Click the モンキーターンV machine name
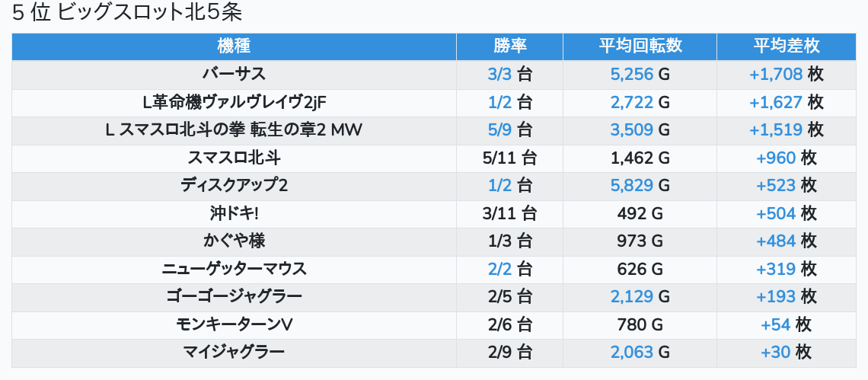 (234, 324)
